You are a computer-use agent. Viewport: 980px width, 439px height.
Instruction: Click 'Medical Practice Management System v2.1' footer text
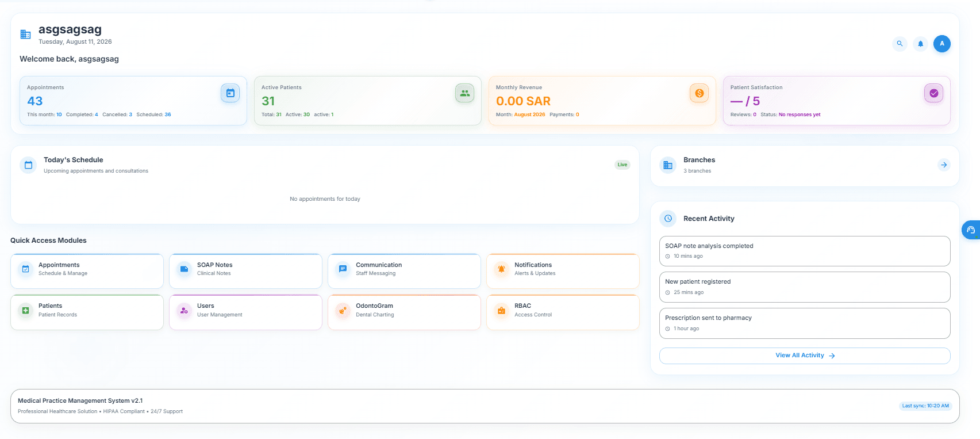click(x=80, y=400)
